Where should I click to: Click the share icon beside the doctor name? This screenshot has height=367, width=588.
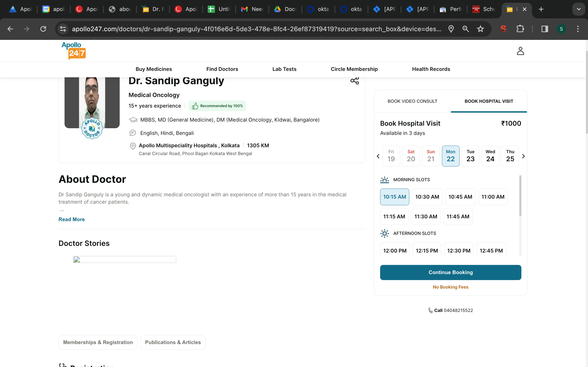tap(354, 81)
